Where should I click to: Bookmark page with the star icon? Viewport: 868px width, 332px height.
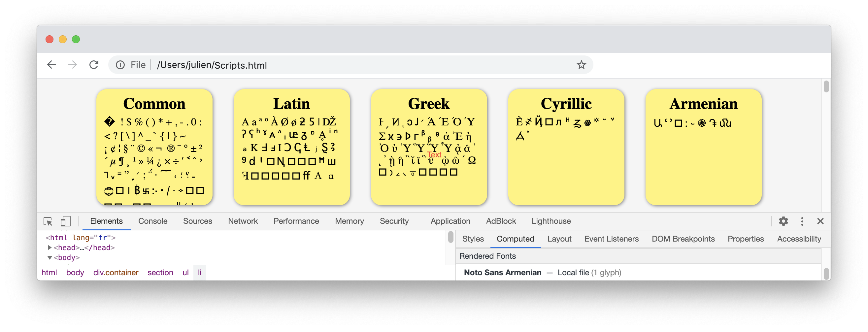(581, 65)
